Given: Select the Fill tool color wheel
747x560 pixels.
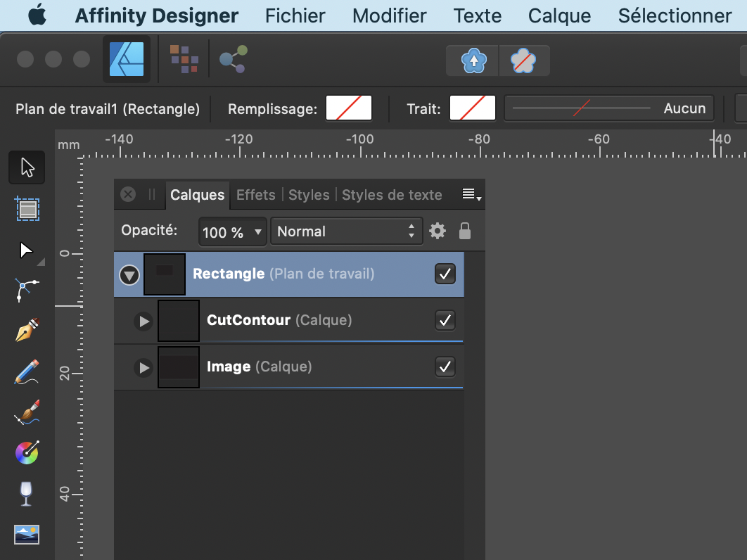Looking at the screenshot, I should click(x=27, y=453).
